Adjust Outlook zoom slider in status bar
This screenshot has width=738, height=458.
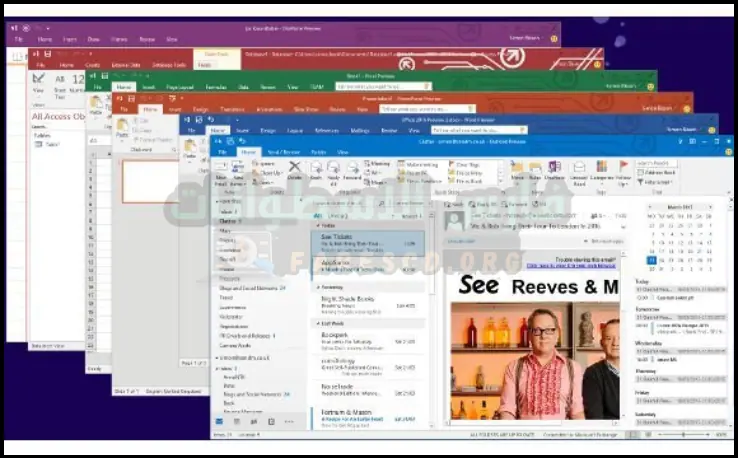(684, 434)
